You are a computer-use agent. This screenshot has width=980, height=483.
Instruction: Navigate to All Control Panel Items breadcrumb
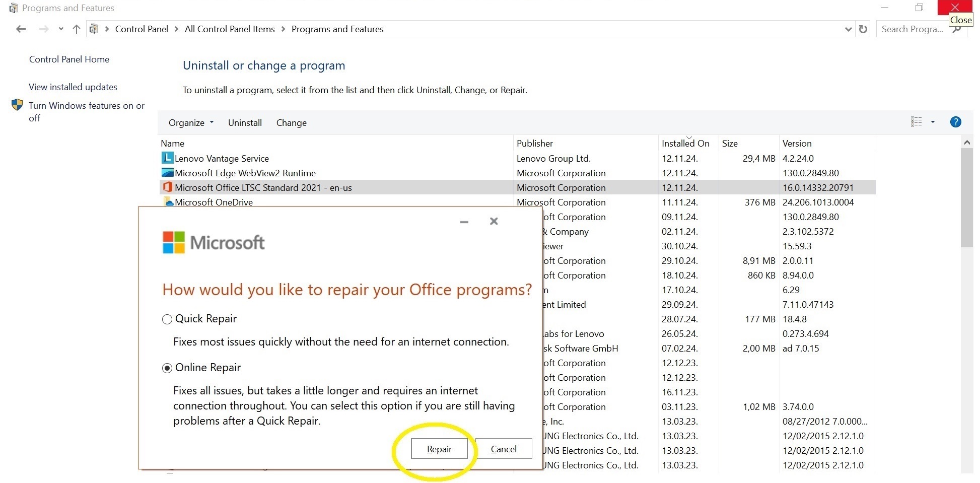pyautogui.click(x=230, y=29)
